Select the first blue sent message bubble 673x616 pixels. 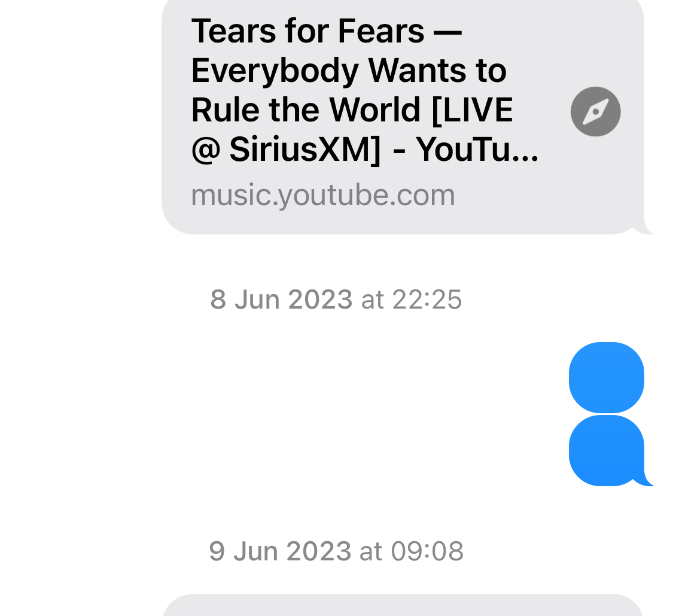[x=607, y=377]
